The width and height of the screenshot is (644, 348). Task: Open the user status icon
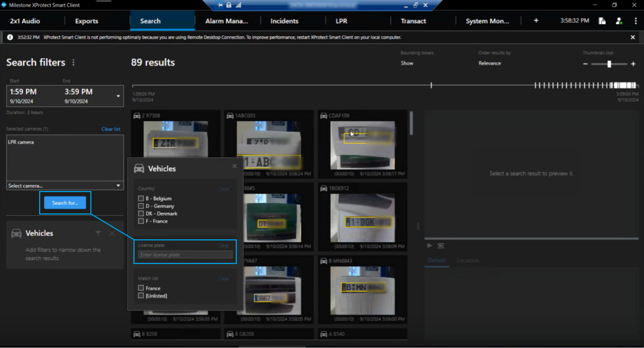click(x=619, y=21)
